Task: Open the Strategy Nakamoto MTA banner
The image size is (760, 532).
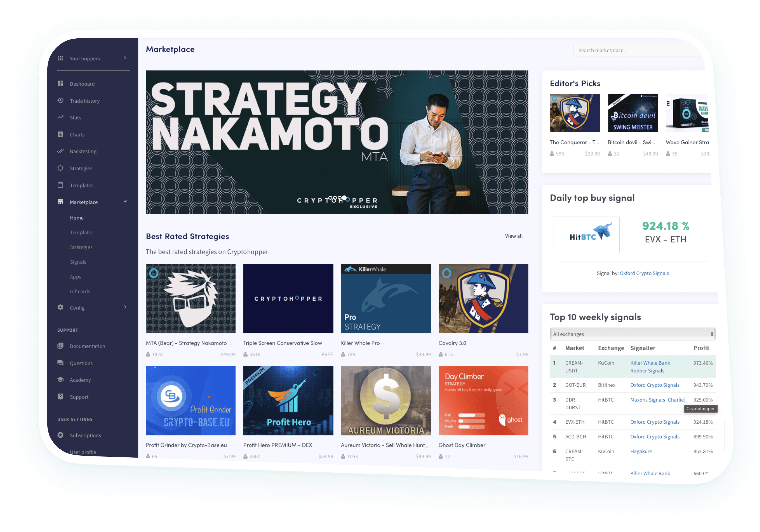Action: tap(337, 142)
